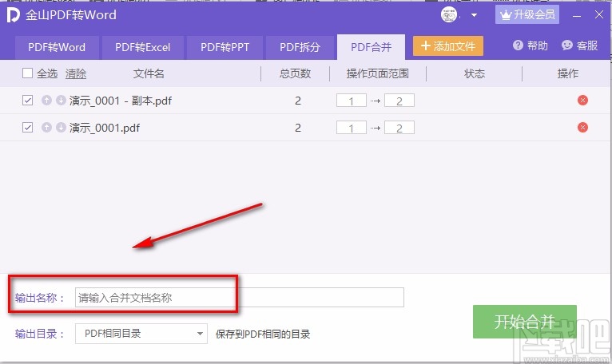This screenshot has height=364, width=612.
Task: Select the PDF合并 tab
Action: click(371, 47)
